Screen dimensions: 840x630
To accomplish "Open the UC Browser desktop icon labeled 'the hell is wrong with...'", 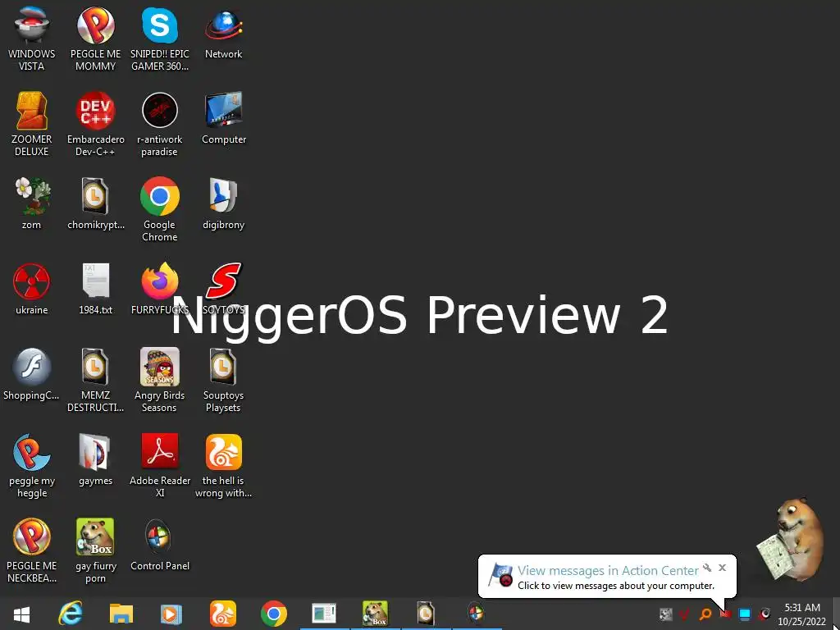I will click(x=223, y=465).
